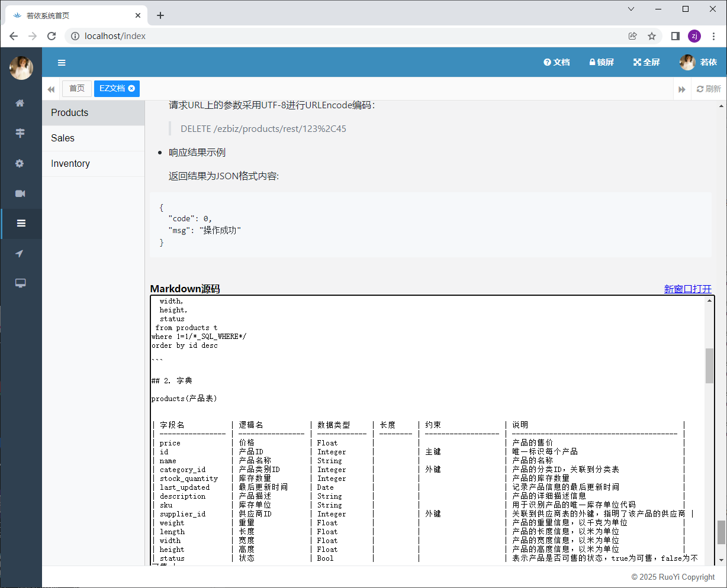Open the gear settings sidebar menu
This screenshot has width=727, height=588.
[20, 163]
